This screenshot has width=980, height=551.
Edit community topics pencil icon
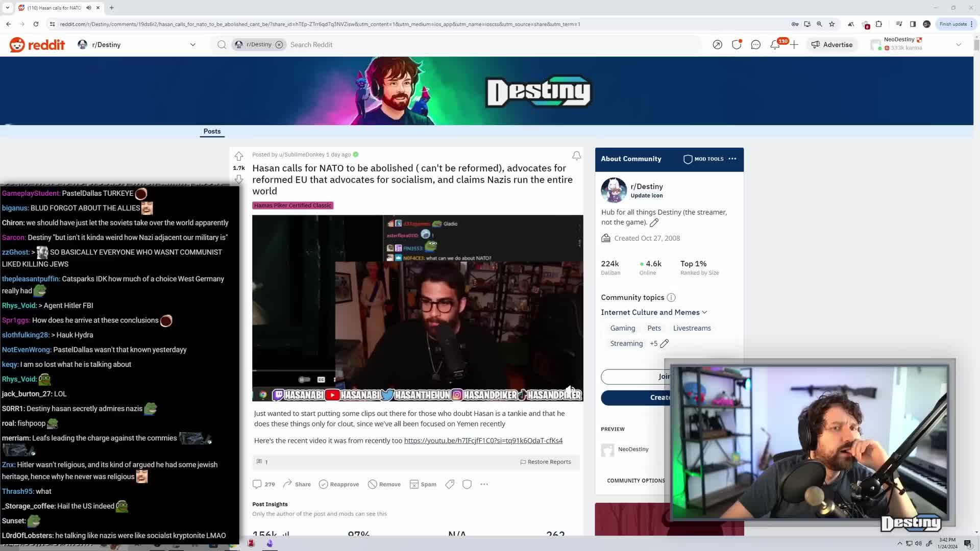pos(664,344)
